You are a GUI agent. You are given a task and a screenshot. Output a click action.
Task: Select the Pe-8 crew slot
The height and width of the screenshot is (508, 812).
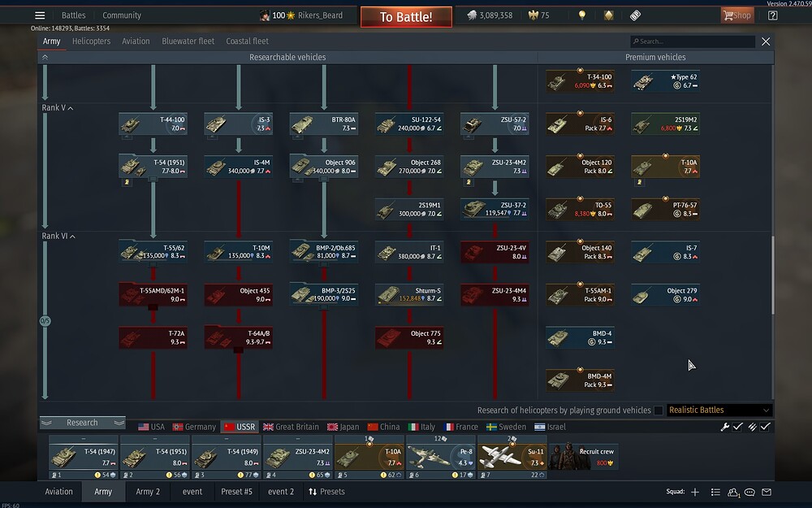[441, 457]
